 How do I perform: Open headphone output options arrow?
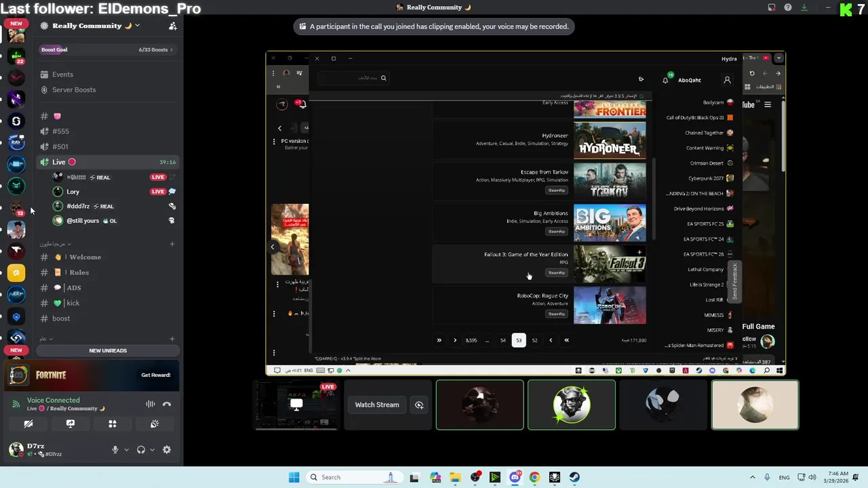pyautogui.click(x=152, y=449)
